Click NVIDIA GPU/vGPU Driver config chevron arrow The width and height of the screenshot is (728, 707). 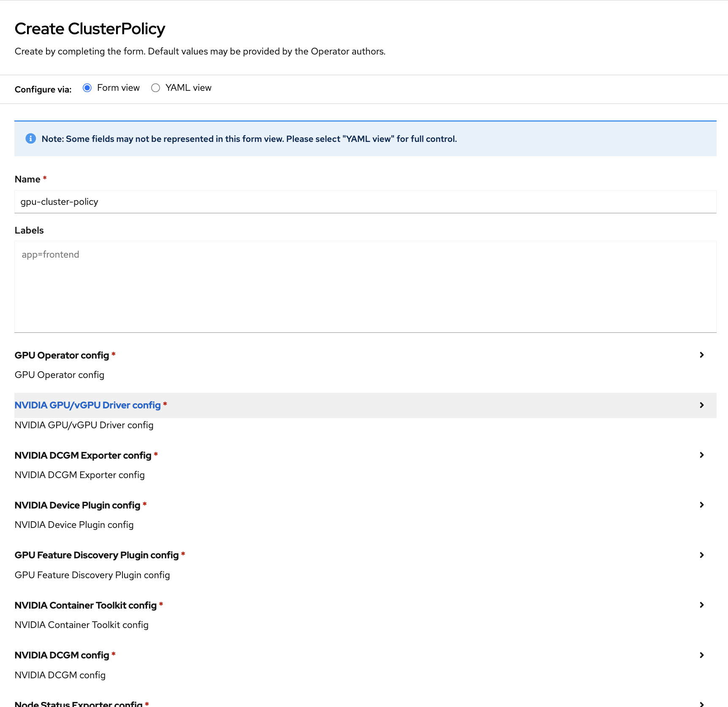701,405
